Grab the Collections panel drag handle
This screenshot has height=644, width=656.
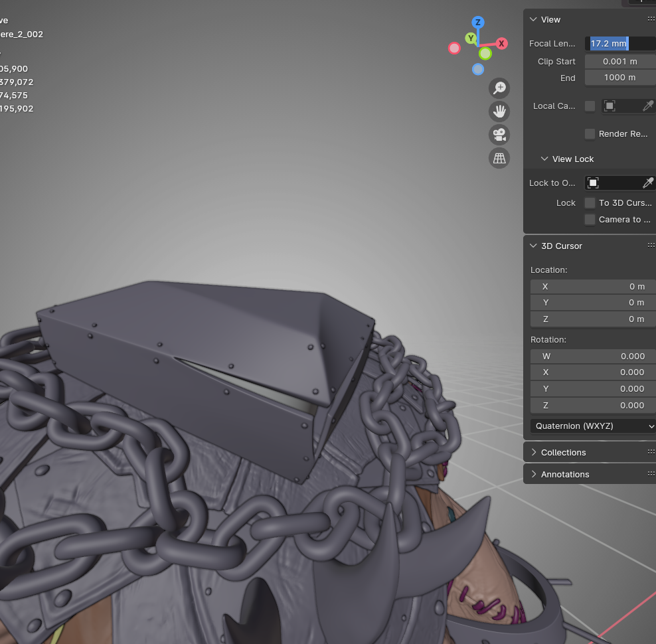651,451
